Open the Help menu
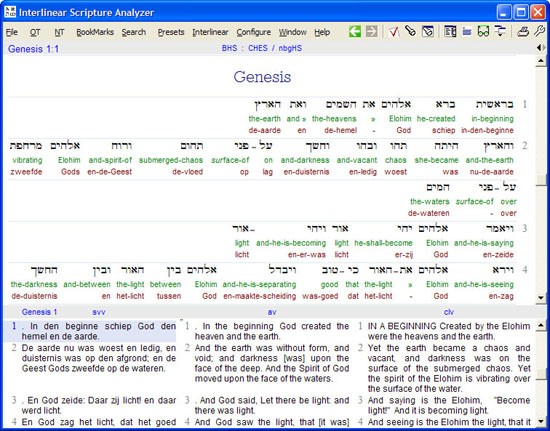Image resolution: width=550 pixels, height=431 pixels. [322, 32]
